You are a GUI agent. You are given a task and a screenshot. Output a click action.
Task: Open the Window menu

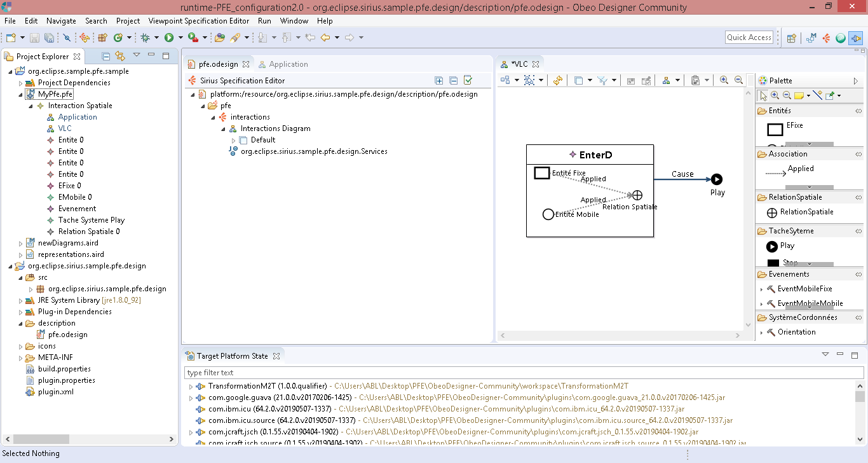coord(294,21)
